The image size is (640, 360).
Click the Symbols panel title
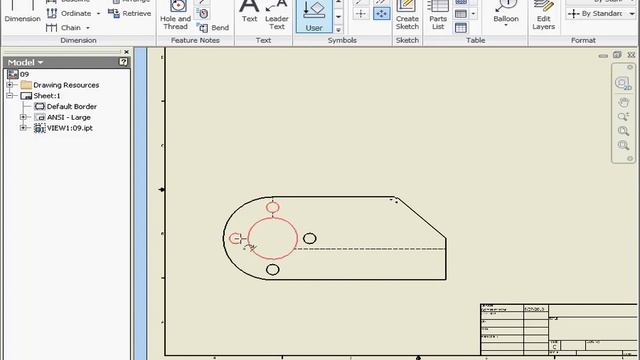pyautogui.click(x=342, y=40)
